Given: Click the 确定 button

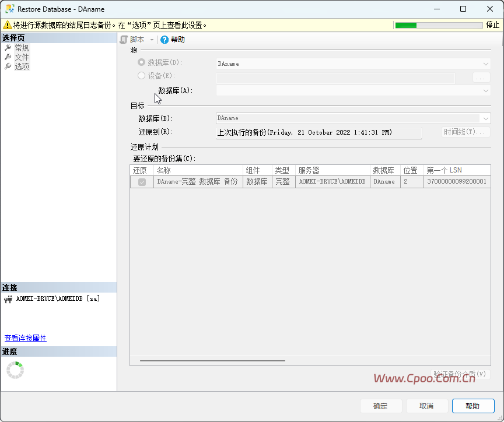Looking at the screenshot, I should point(381,406).
